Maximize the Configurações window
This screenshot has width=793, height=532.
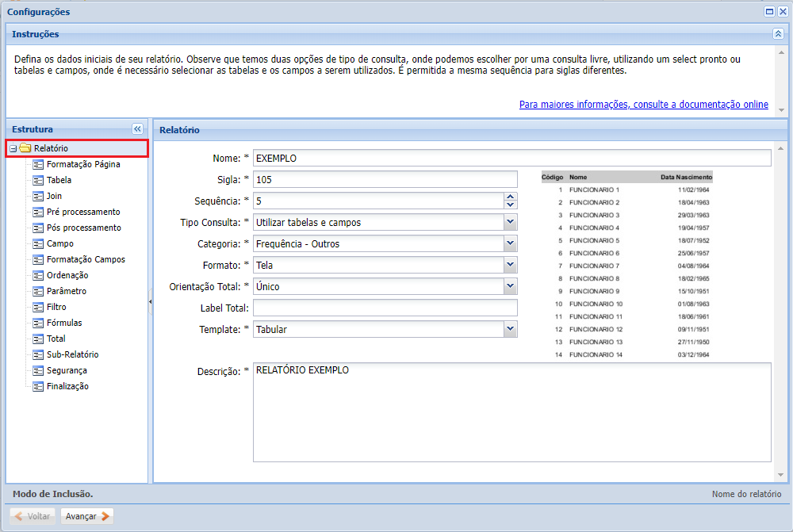pos(769,12)
